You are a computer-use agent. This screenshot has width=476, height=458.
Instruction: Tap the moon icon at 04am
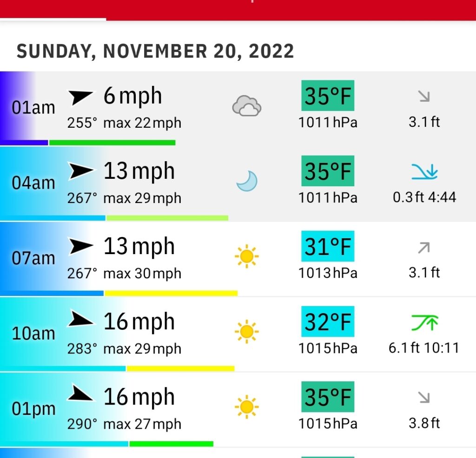247,181
